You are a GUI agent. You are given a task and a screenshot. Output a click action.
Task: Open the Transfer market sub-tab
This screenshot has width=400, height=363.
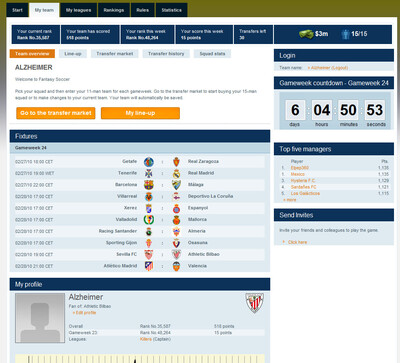point(115,54)
